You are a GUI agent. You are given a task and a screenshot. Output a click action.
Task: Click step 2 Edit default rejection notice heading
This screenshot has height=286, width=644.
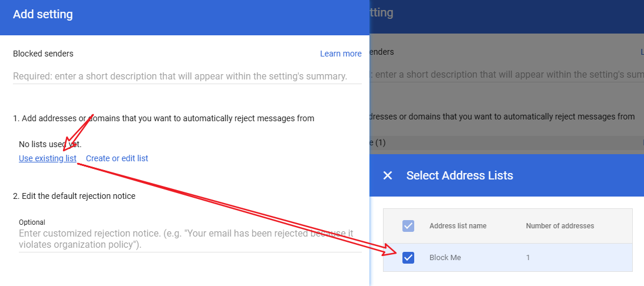pyautogui.click(x=74, y=196)
